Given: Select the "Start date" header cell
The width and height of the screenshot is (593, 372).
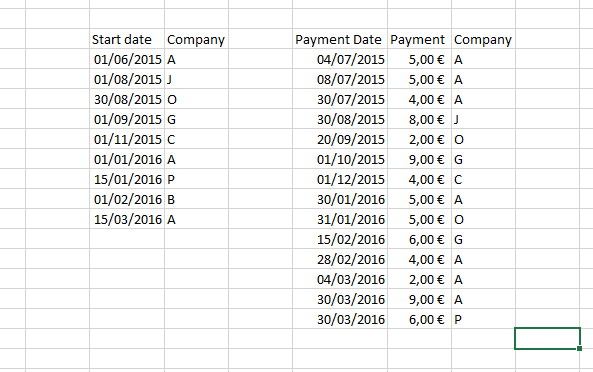Looking at the screenshot, I should (x=127, y=39).
